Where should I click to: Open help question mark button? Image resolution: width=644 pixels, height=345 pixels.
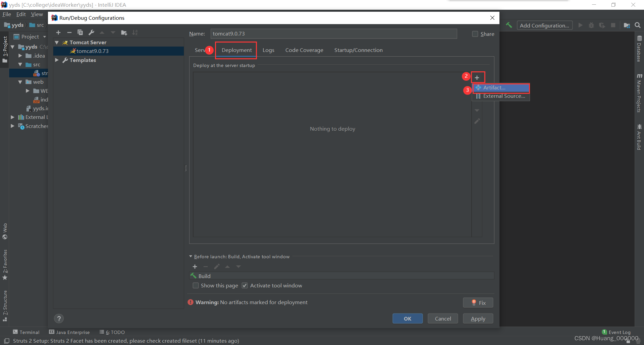pyautogui.click(x=59, y=319)
